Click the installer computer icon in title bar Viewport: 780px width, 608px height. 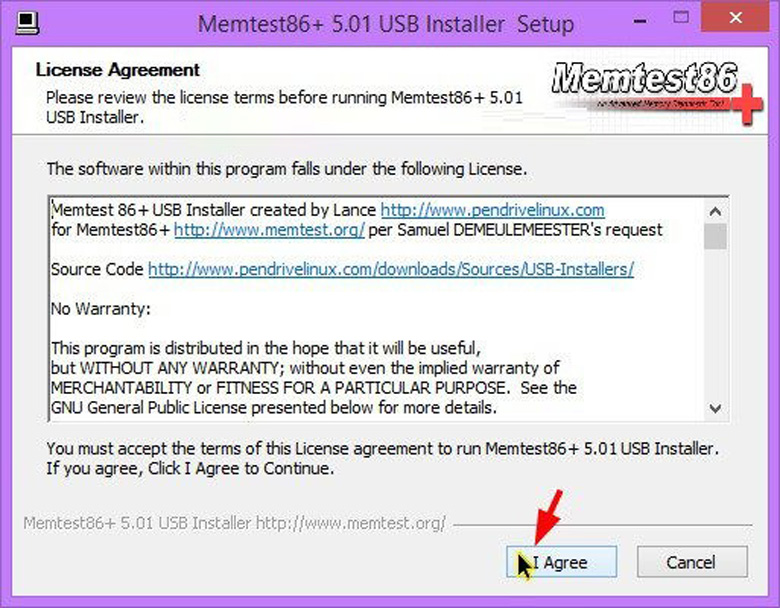click(27, 23)
